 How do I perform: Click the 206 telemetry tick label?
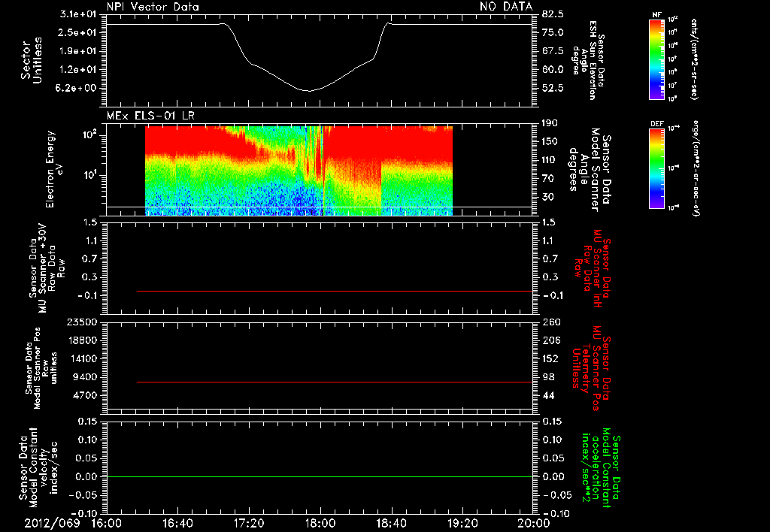coord(550,340)
